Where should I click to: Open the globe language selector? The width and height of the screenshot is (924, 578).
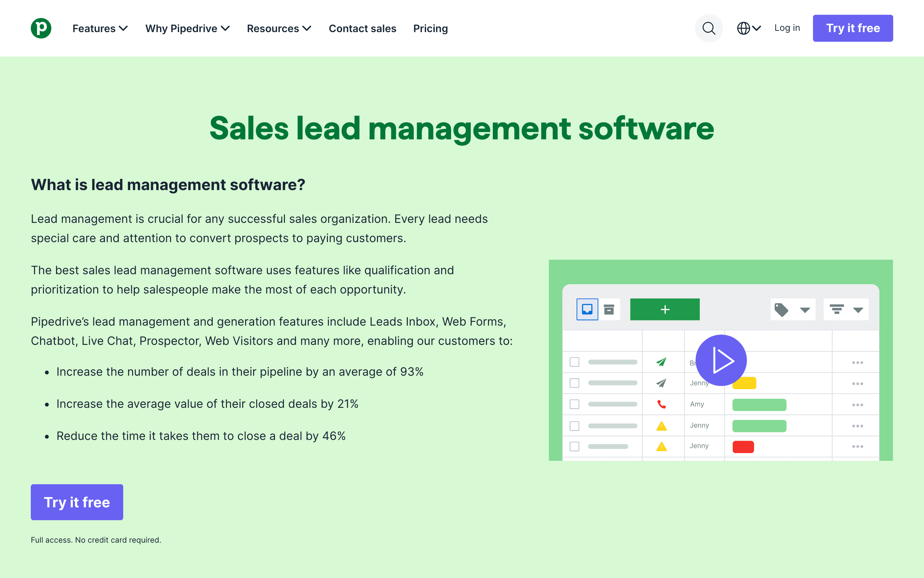click(749, 28)
